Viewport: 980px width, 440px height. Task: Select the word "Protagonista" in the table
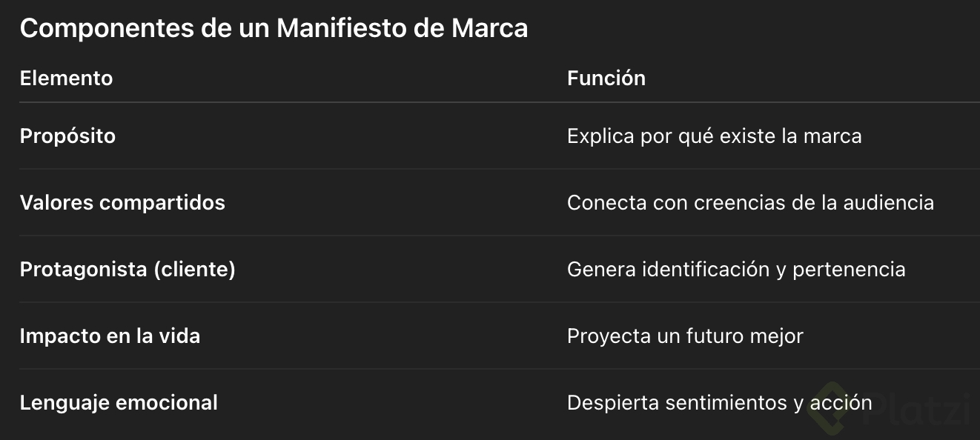[x=83, y=270]
